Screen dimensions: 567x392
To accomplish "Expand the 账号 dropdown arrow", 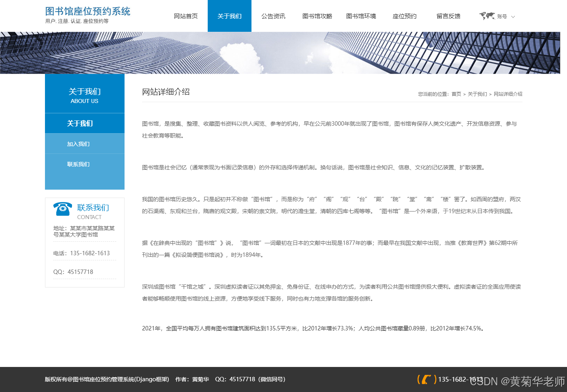I will coord(513,17).
